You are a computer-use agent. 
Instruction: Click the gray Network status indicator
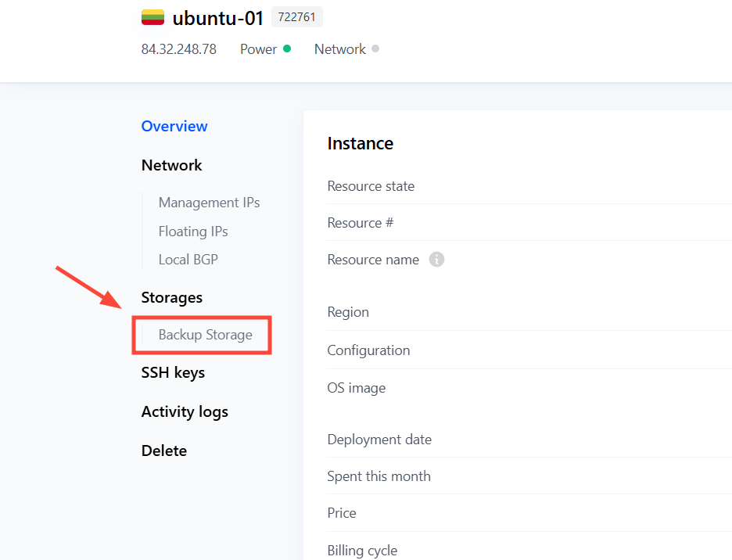coord(375,48)
